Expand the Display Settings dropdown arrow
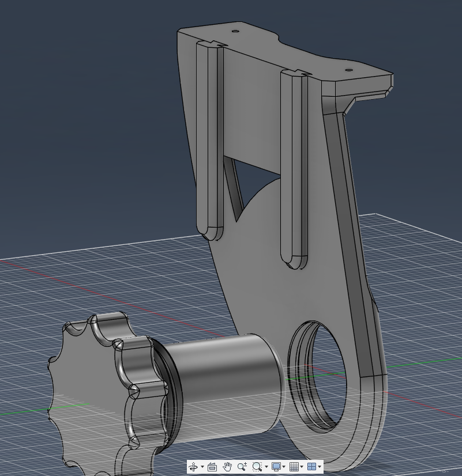The width and height of the screenshot is (462, 476). tap(284, 467)
